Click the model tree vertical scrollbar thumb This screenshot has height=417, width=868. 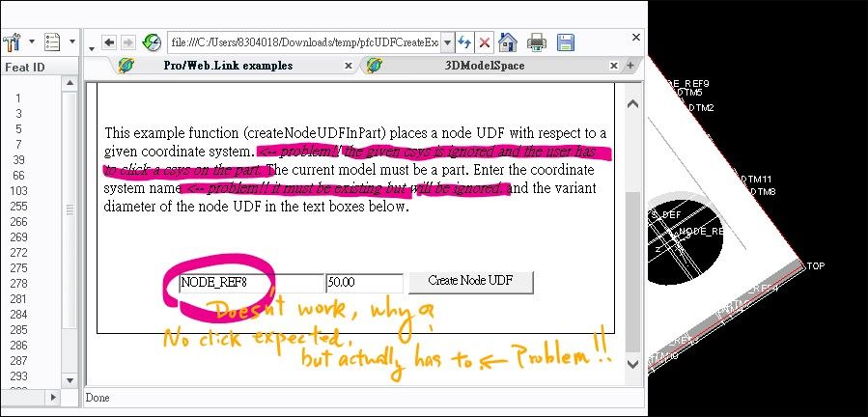coord(70,210)
